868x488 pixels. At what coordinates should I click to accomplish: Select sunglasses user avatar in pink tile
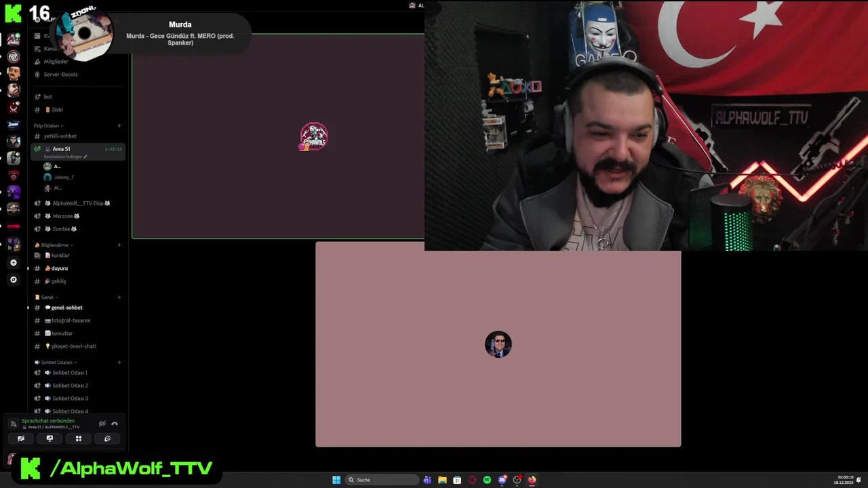(x=498, y=344)
